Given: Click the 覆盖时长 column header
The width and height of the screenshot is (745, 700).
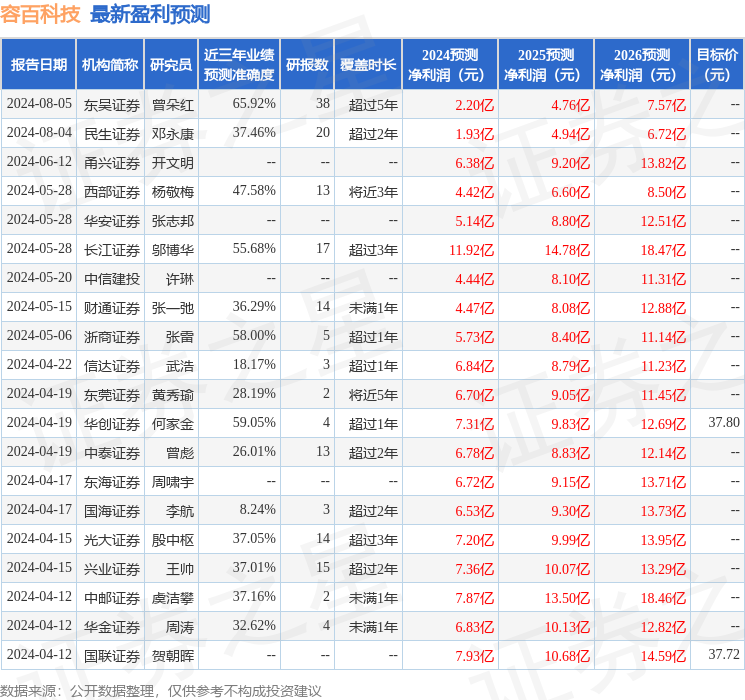Looking at the screenshot, I should 368,64.
